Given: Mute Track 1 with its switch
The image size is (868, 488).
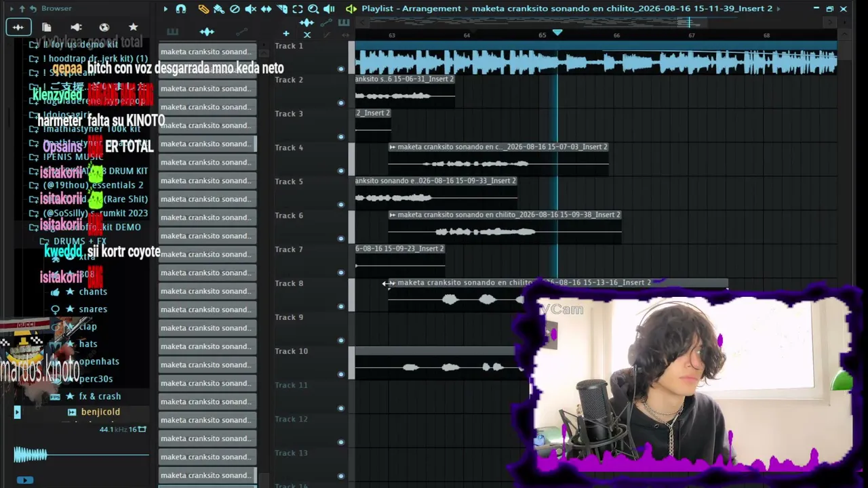Looking at the screenshot, I should (341, 69).
